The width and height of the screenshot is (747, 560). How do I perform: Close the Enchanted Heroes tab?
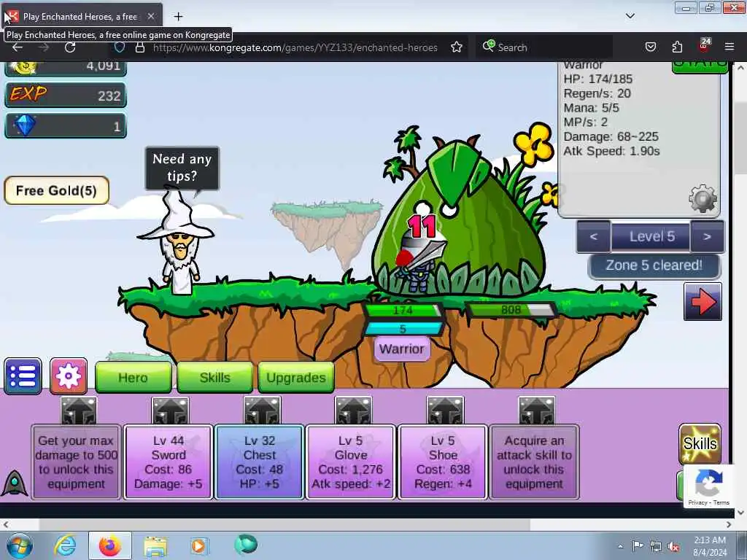point(150,16)
